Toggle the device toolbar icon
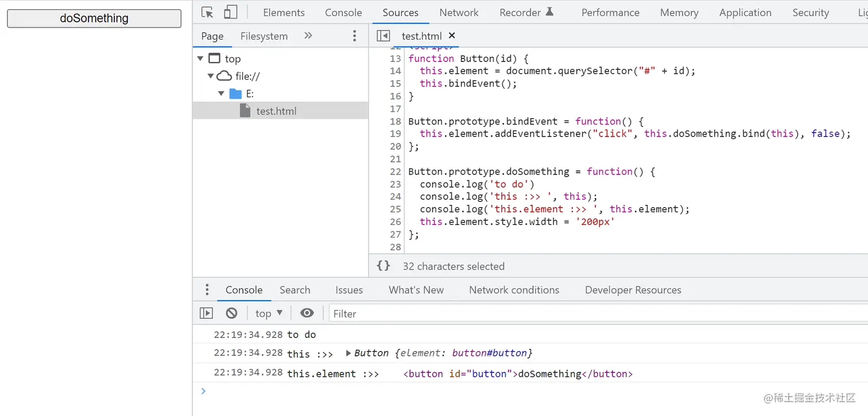This screenshot has width=868, height=416. (x=230, y=12)
